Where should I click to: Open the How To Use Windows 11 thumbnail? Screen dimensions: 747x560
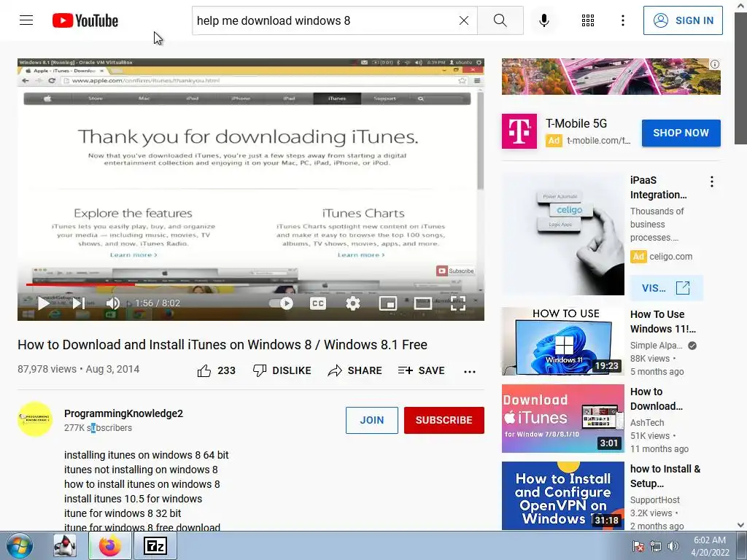point(562,341)
